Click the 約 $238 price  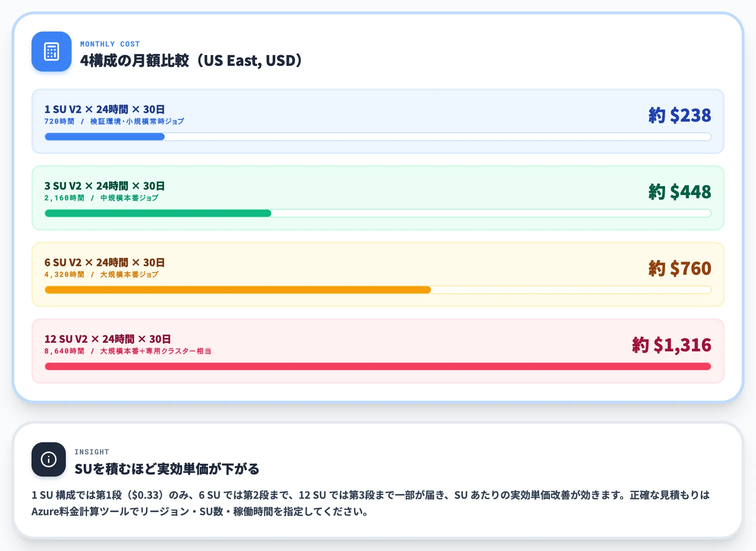click(680, 115)
